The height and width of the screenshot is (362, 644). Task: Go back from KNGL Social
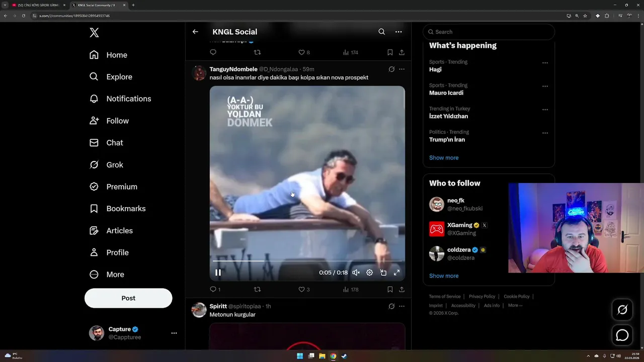pyautogui.click(x=195, y=32)
